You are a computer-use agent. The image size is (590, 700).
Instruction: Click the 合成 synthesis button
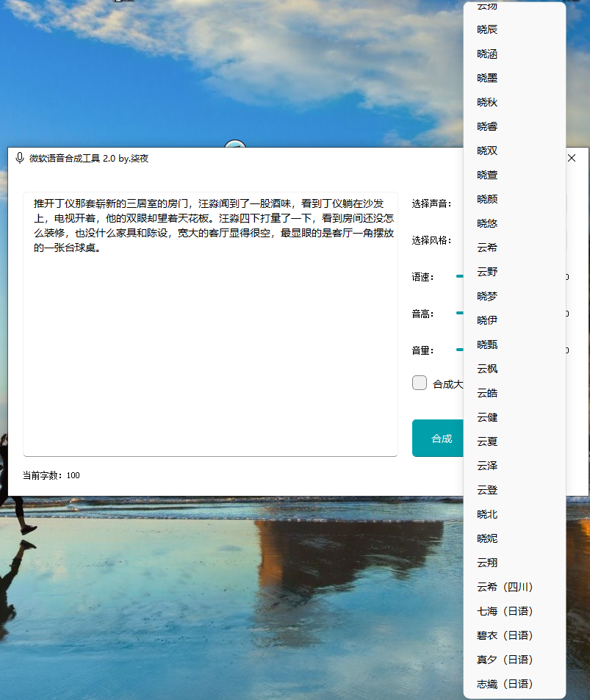[442, 438]
